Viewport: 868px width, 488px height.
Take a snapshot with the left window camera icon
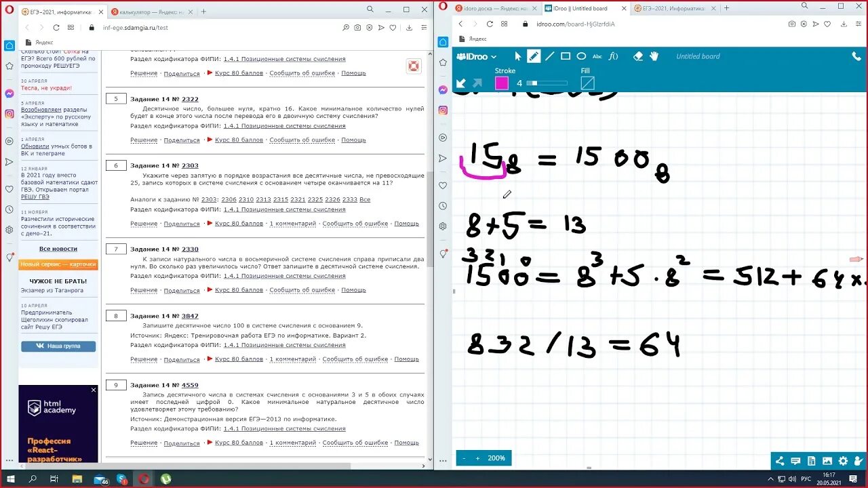pyautogui.click(x=358, y=28)
